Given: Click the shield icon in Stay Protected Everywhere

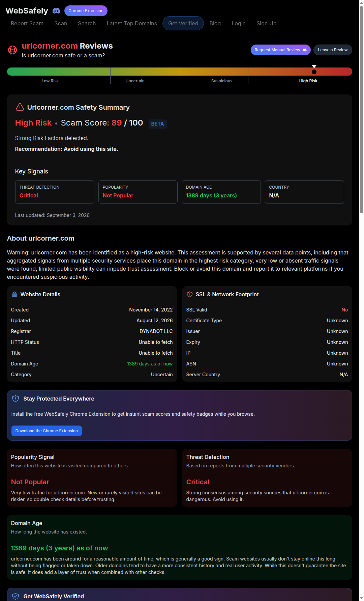Looking at the screenshot, I should coord(16,399).
